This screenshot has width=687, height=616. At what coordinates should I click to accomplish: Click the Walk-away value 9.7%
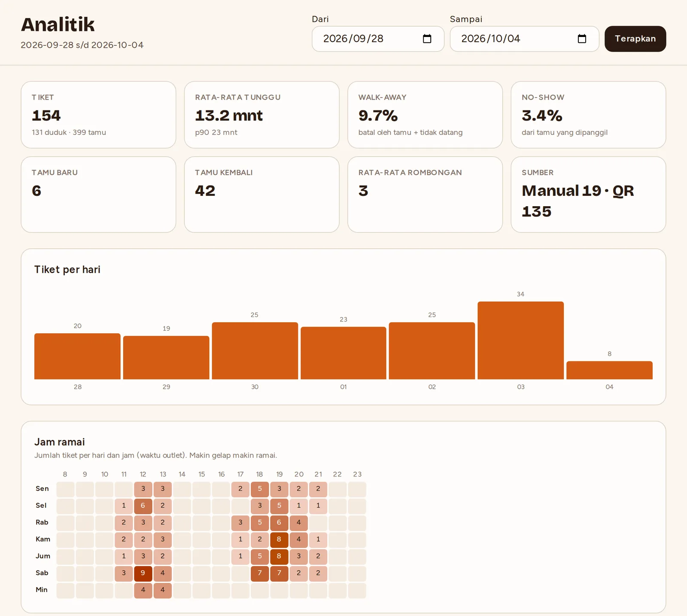tap(378, 116)
